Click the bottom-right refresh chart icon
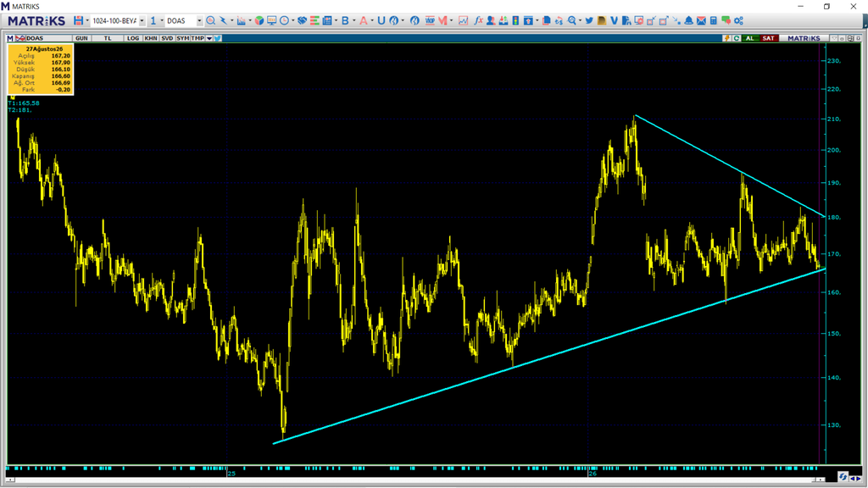868x488 pixels. (843, 476)
